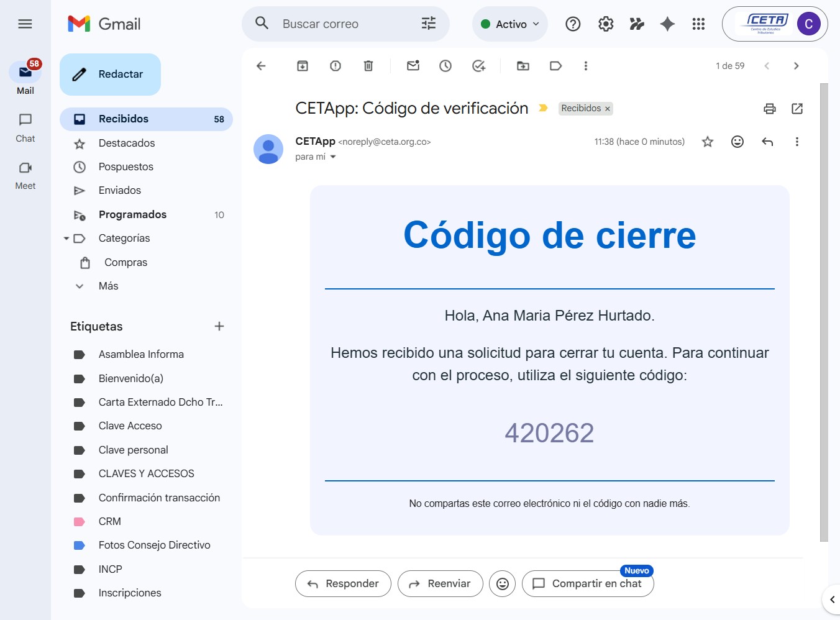The image size is (840, 620).
Task: Open the email in a new window
Action: (797, 109)
